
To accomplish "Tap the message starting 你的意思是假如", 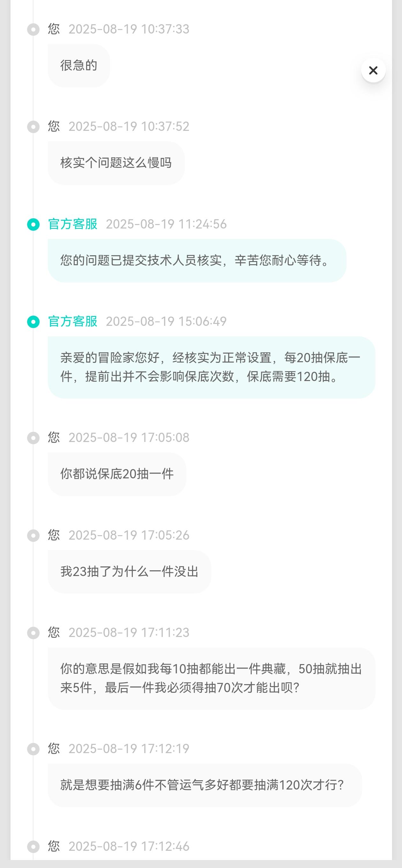I will point(211,678).
